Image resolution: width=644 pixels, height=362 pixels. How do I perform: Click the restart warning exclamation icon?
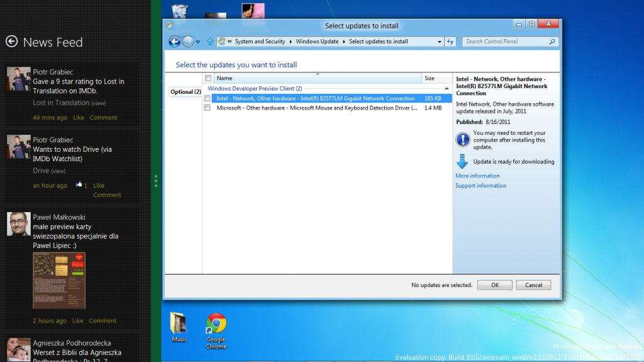point(462,140)
